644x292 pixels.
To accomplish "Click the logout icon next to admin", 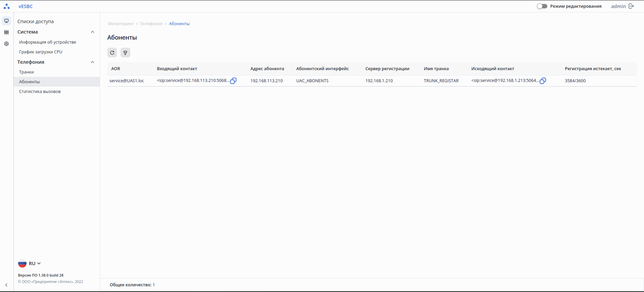I will [x=631, y=6].
